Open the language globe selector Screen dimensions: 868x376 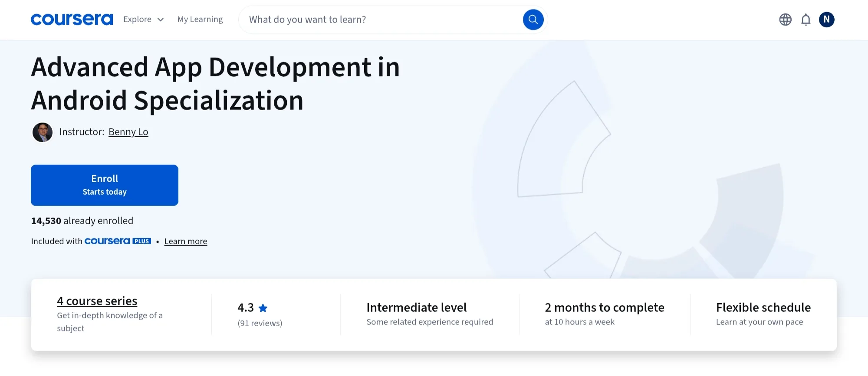click(x=785, y=20)
